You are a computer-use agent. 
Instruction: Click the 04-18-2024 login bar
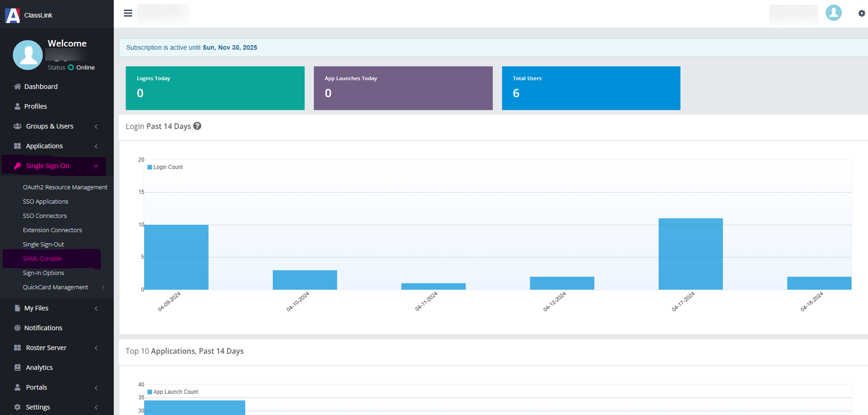click(819, 283)
